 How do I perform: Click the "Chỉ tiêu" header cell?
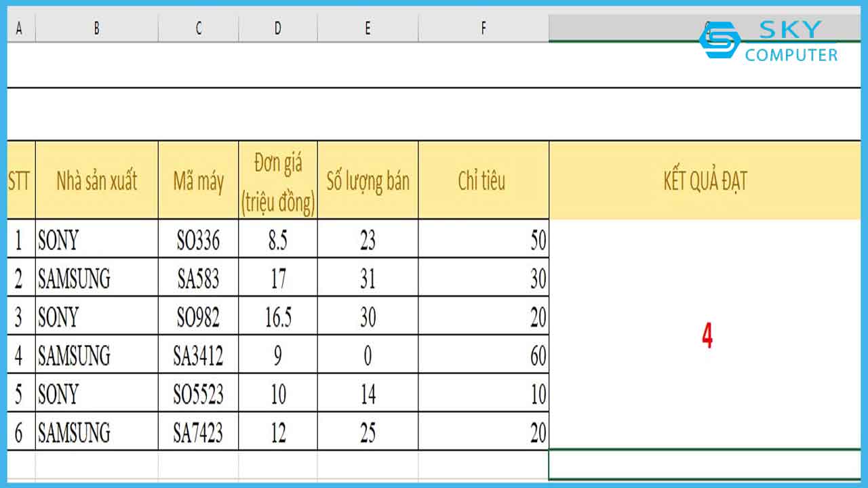(484, 180)
